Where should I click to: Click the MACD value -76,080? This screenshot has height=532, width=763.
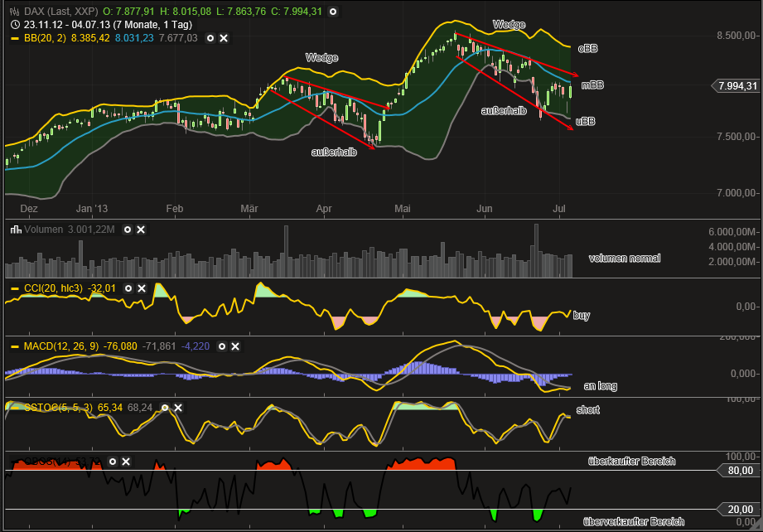[x=121, y=346]
